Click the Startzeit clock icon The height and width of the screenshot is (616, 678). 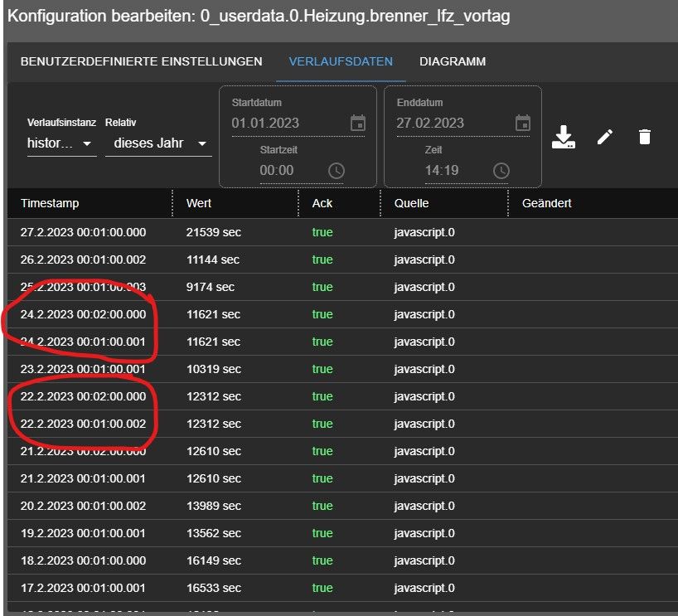pos(336,170)
